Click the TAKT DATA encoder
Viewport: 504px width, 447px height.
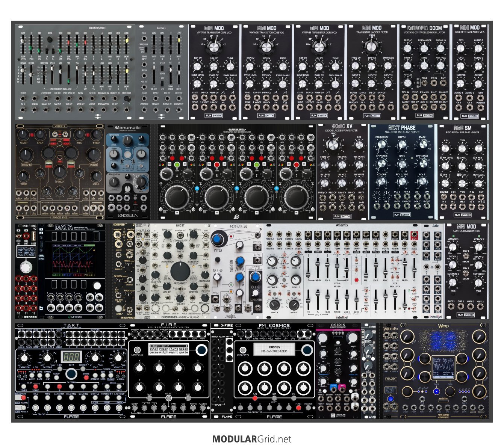coord(71,374)
